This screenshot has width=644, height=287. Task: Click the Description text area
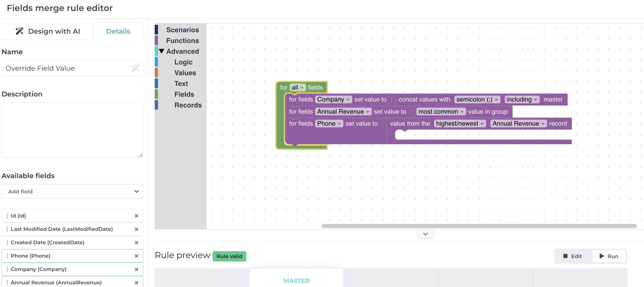click(72, 130)
